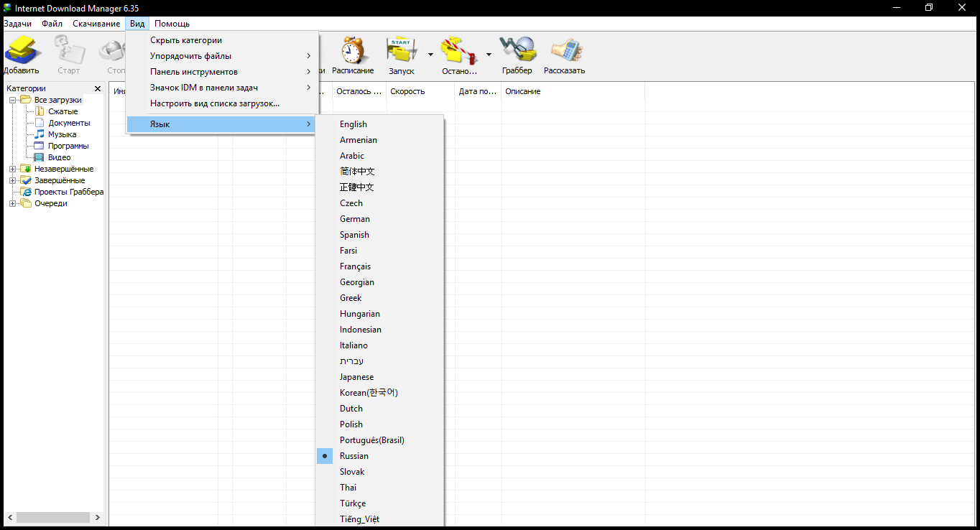
Task: Click the categories scrollbar right arrow
Action: tap(98, 517)
